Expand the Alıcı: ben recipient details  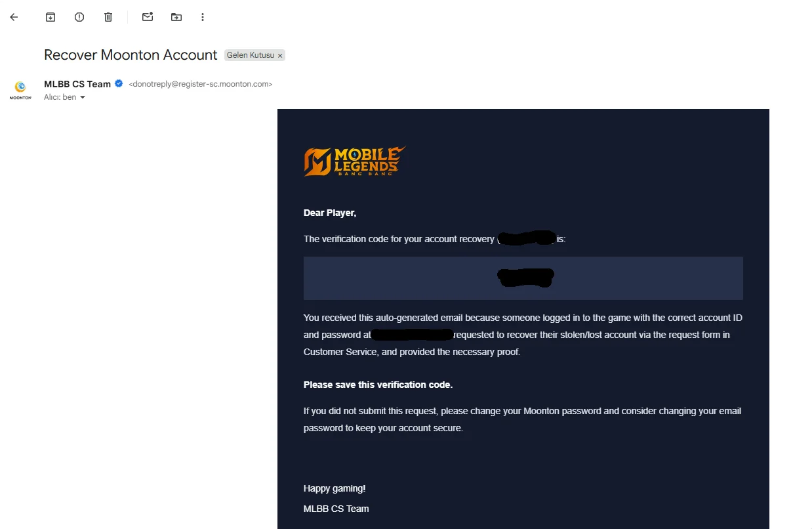tap(64, 97)
